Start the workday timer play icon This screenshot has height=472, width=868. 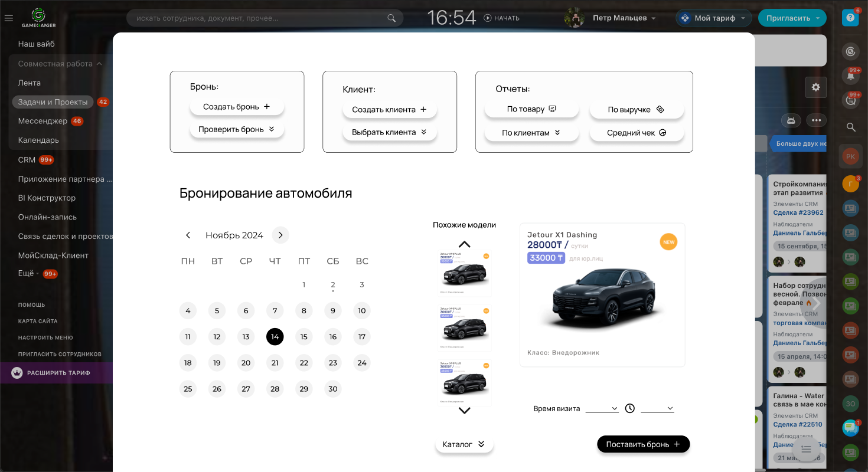pyautogui.click(x=488, y=18)
